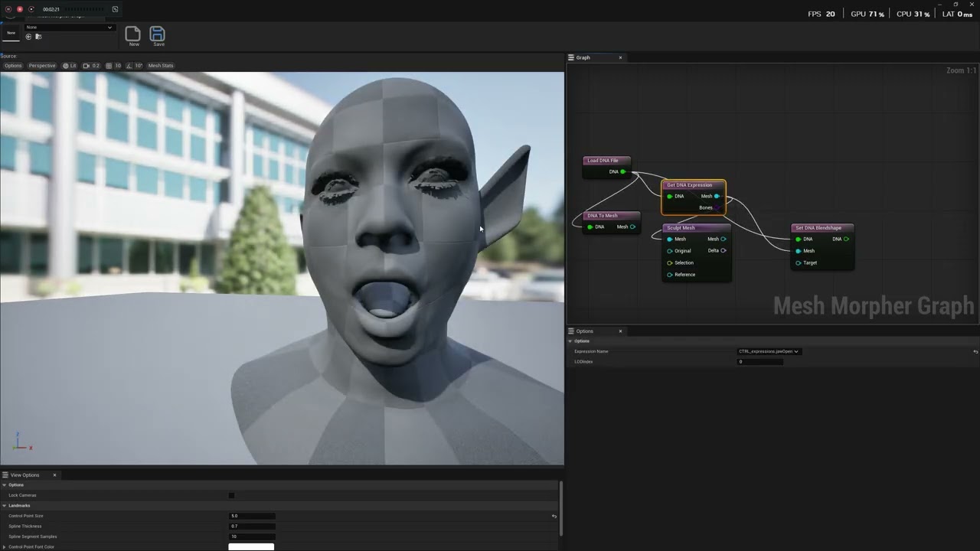Click the Save disk icon
The width and height of the screenshot is (980, 551).
click(x=157, y=34)
